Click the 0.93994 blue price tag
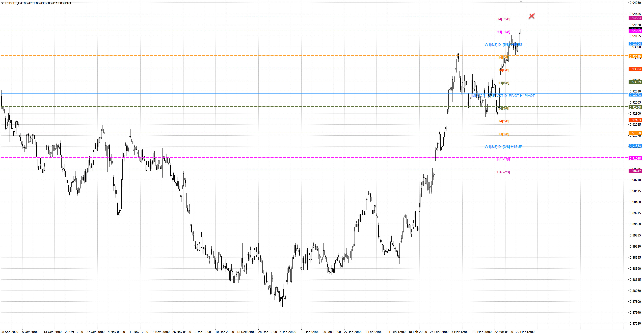 (x=635, y=43)
